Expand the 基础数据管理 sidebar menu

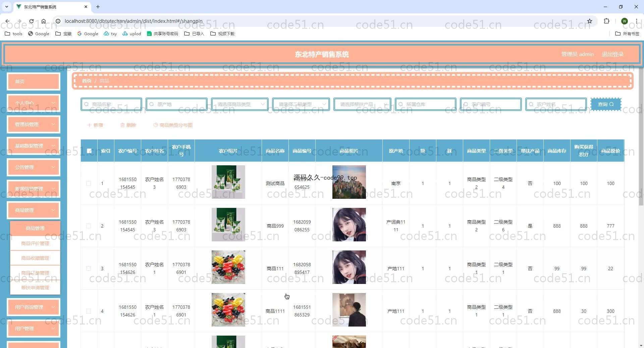[x=34, y=146]
